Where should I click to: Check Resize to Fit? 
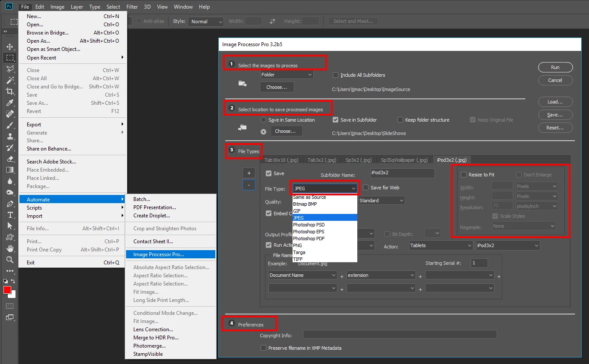(x=463, y=175)
